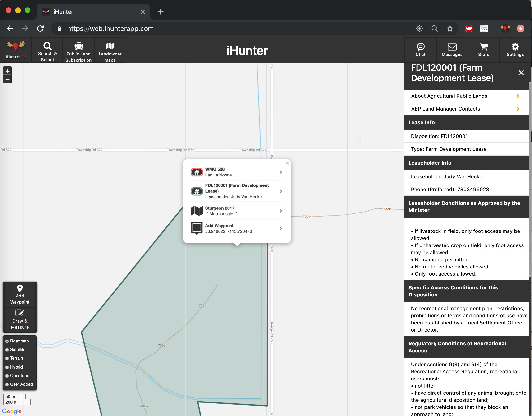This screenshot has height=416, width=532.
Task: Click the address bar URL
Action: (x=110, y=28)
